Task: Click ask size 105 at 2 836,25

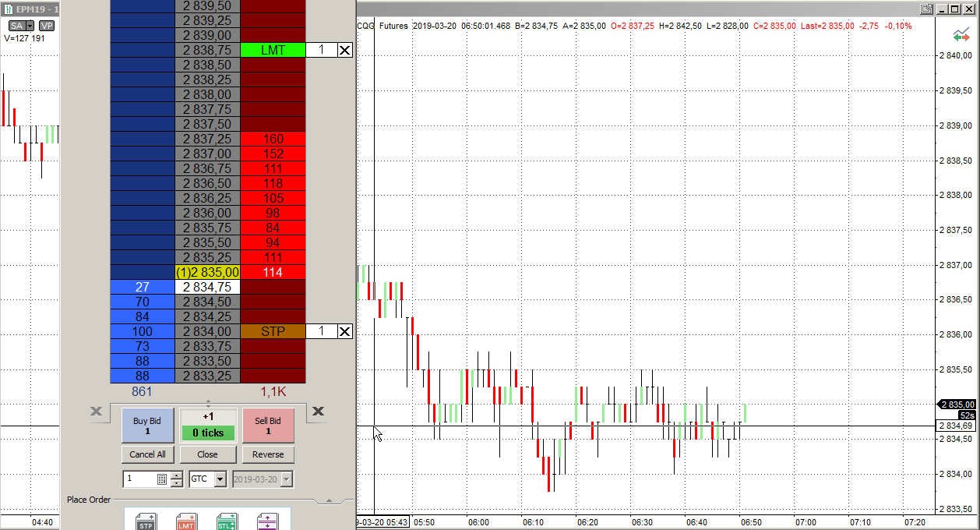Action: 273,198
